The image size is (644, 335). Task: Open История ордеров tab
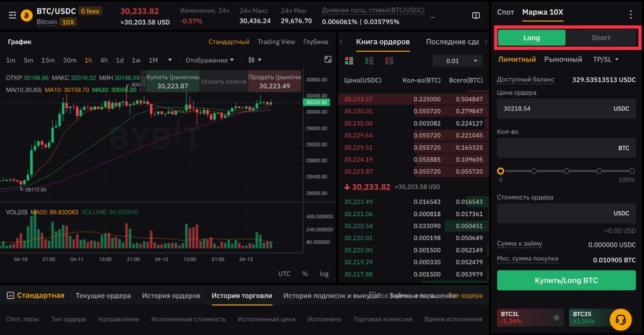[171, 295]
